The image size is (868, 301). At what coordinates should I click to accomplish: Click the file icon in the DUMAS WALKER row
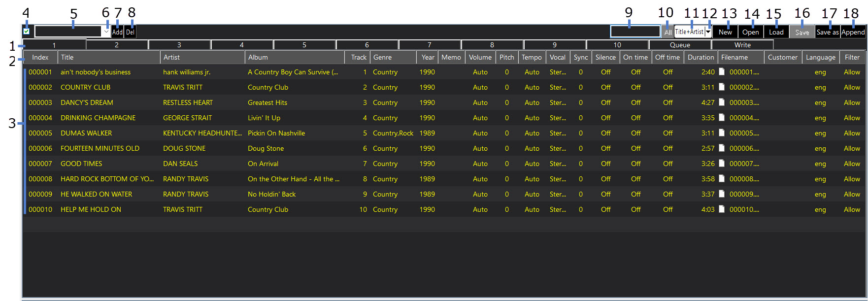pos(722,133)
